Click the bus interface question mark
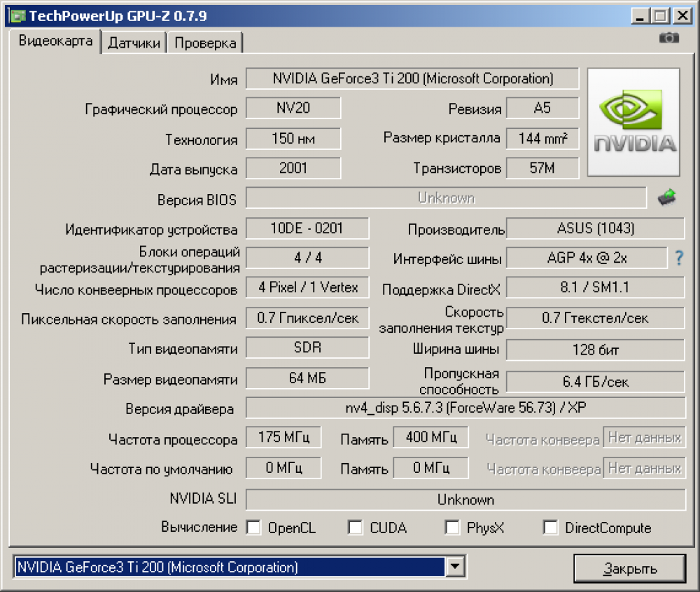The height and width of the screenshot is (592, 700). 678,259
